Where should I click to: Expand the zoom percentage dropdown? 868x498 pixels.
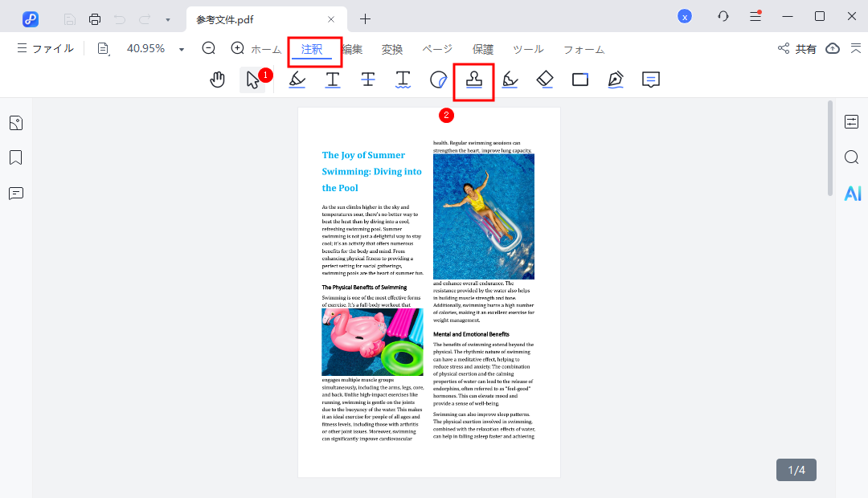click(182, 49)
